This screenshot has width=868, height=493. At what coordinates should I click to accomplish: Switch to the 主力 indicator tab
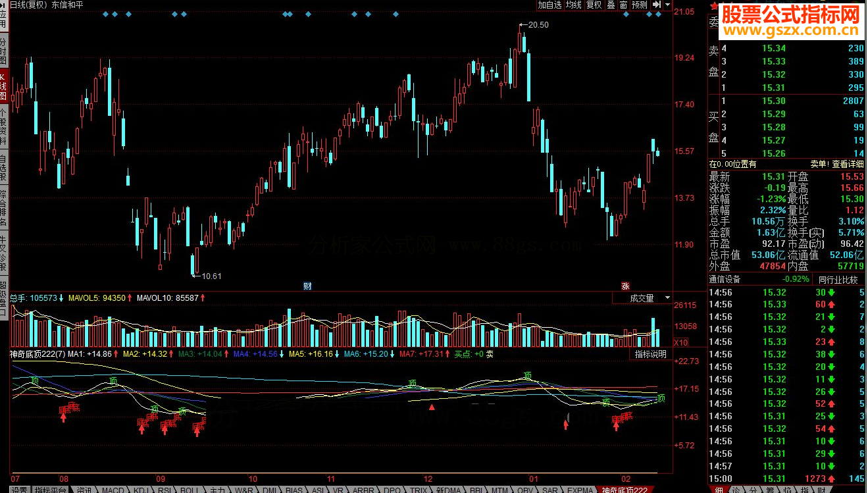[x=217, y=489]
